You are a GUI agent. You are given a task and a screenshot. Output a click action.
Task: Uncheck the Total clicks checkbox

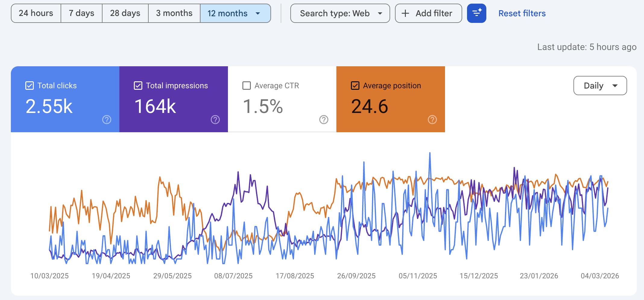(x=30, y=86)
